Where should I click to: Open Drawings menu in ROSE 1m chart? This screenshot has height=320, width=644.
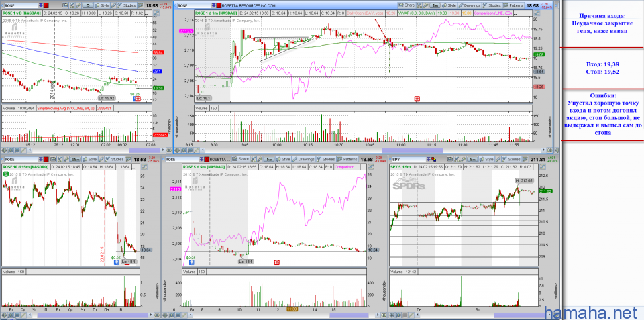(x=470, y=5)
